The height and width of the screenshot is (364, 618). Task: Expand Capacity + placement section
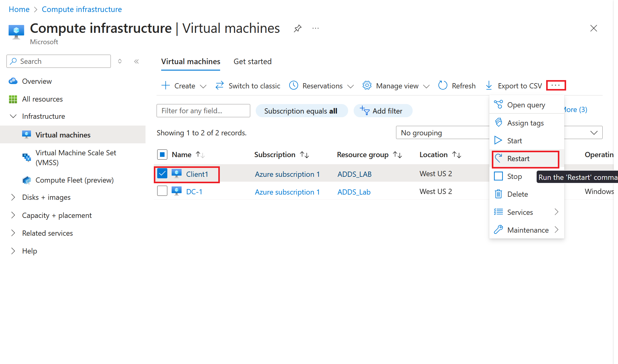13,215
